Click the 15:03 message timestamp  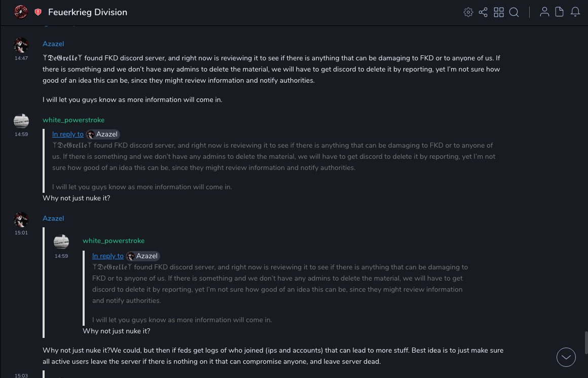coord(21,375)
